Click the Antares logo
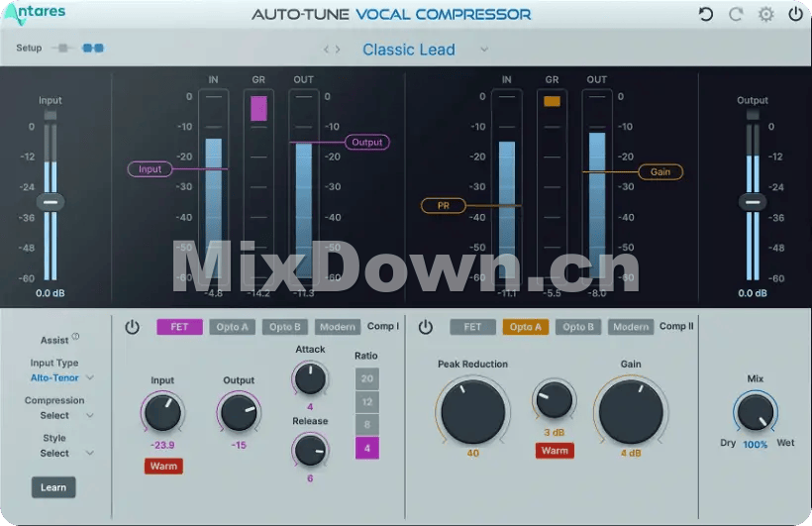 pos(35,13)
